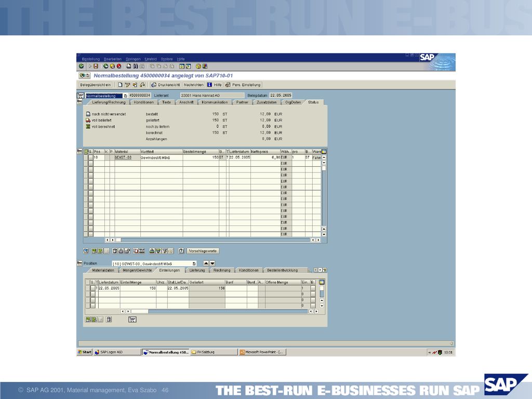Open the tab list icon beside Bestellentwicklung
532x399 pixels.
325,270
